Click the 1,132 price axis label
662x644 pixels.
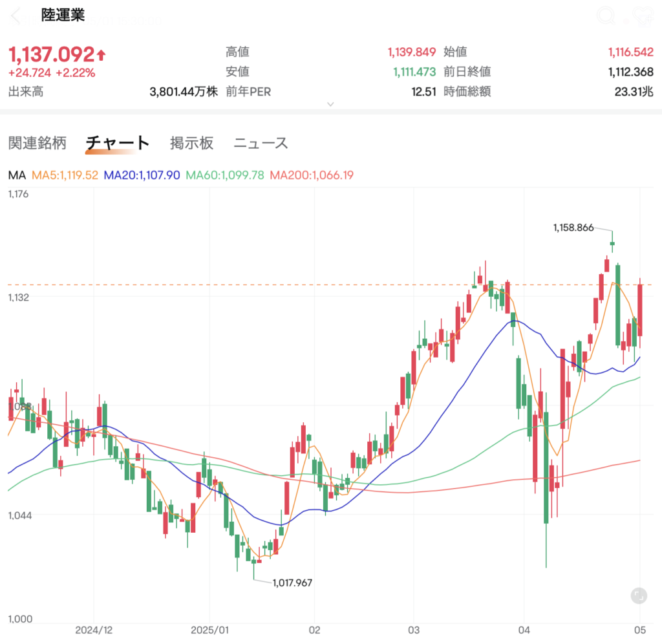pos(19,297)
